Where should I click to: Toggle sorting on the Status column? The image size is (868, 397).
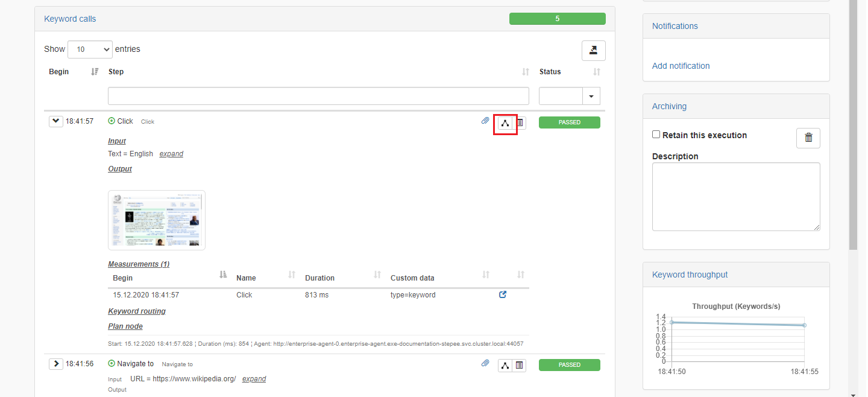coord(596,72)
